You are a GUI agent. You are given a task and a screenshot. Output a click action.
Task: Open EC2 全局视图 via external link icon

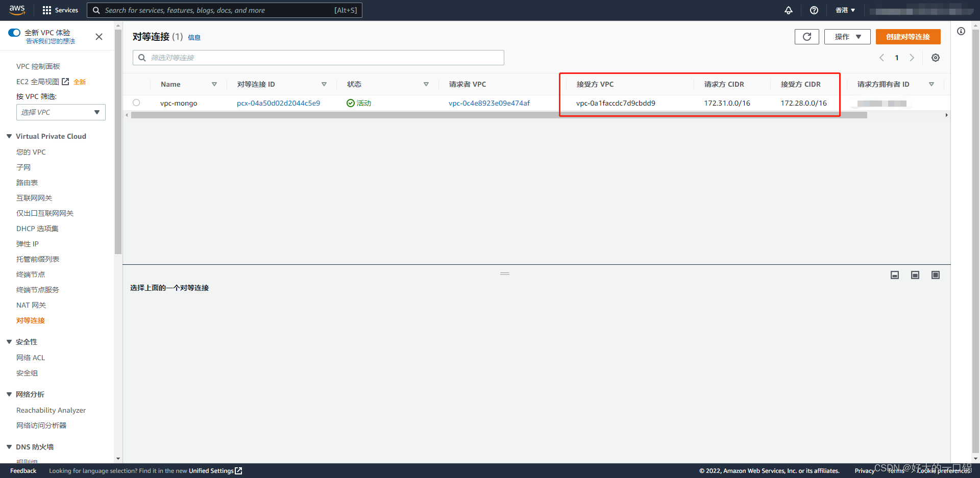point(64,81)
